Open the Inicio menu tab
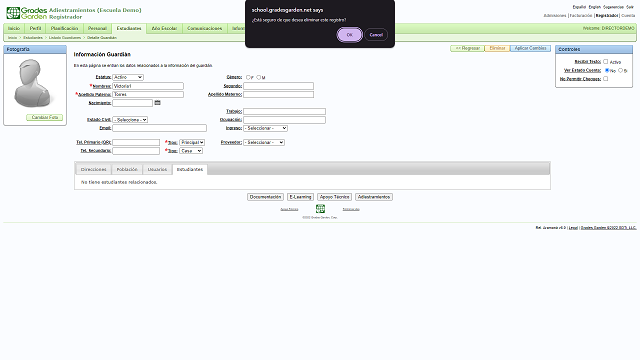Viewport: 640px width, 360px height. point(14,28)
